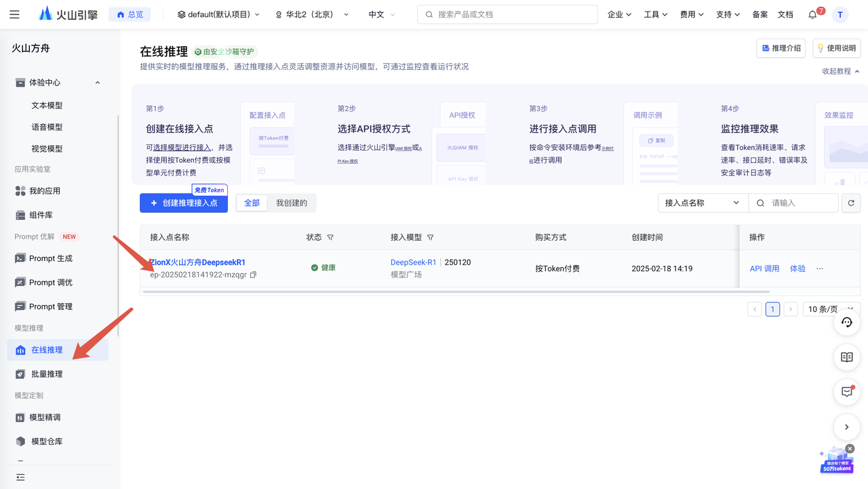Collapse the tutorial via 收起教程
868x489 pixels.
pos(841,71)
